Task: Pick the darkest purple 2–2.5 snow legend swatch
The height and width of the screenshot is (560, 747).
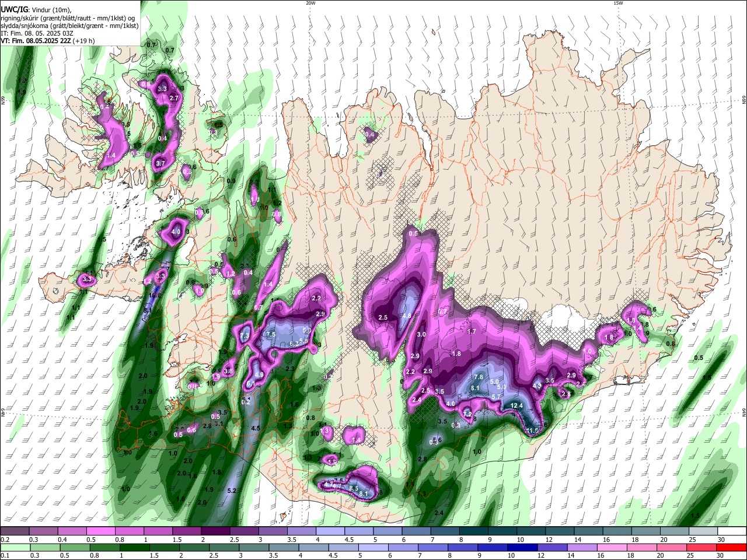Action: click(x=217, y=531)
